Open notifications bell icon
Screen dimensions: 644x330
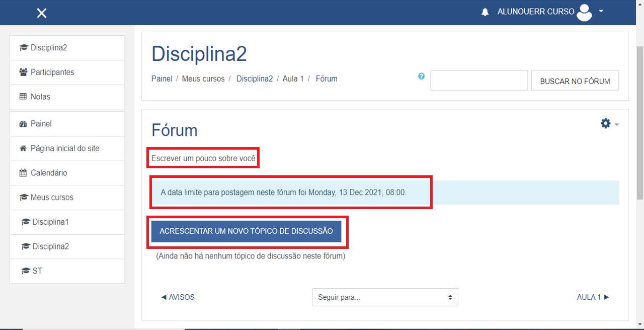(485, 12)
